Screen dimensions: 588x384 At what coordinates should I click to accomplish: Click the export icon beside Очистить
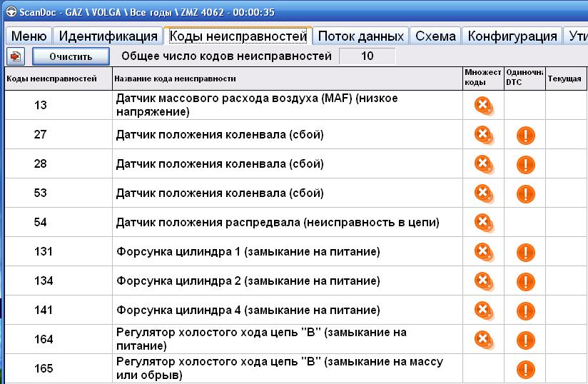[x=16, y=56]
